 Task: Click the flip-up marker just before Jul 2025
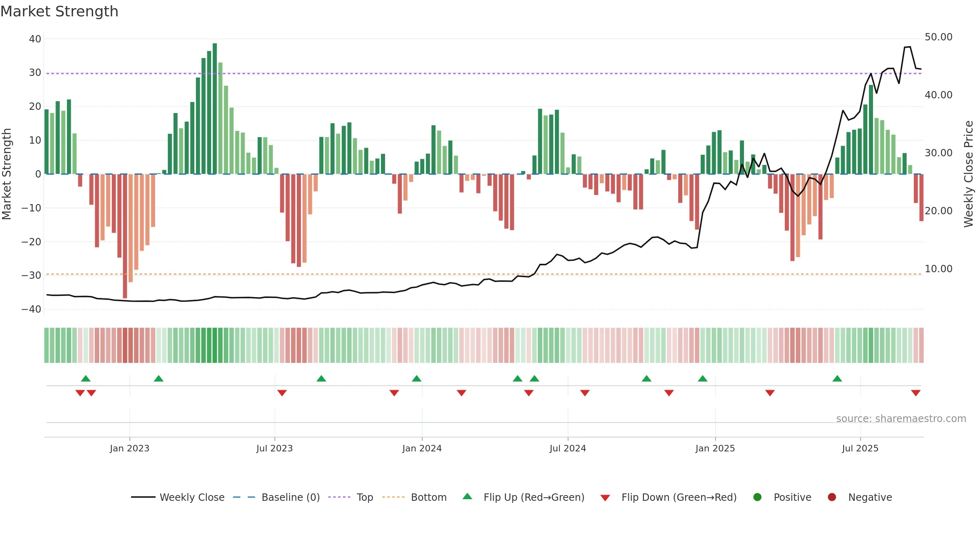pyautogui.click(x=837, y=378)
